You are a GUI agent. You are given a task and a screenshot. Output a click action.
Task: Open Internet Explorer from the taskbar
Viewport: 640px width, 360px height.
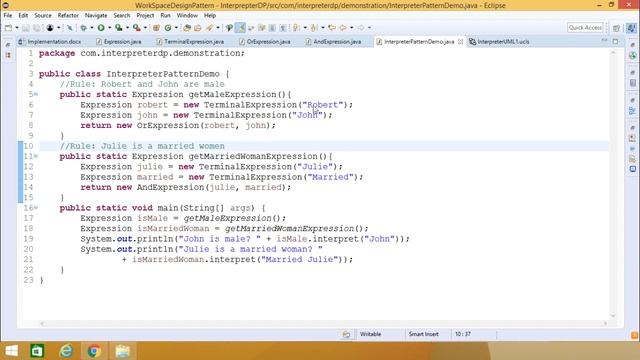[x=66, y=351]
